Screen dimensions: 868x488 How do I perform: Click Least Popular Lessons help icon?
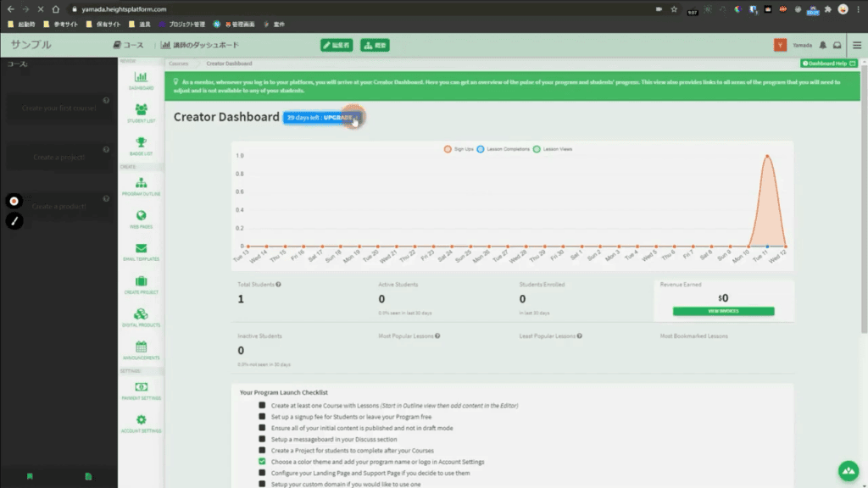(x=580, y=335)
